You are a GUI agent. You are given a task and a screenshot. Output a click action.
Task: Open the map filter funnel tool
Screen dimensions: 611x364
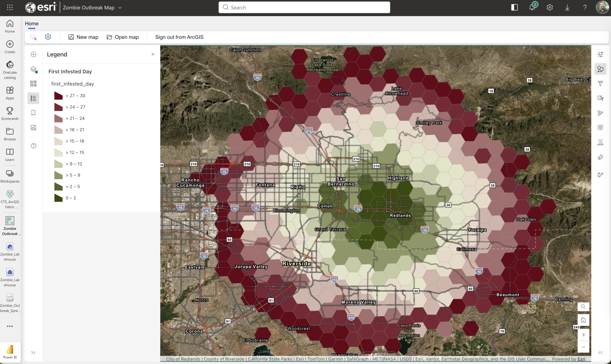pos(600,84)
